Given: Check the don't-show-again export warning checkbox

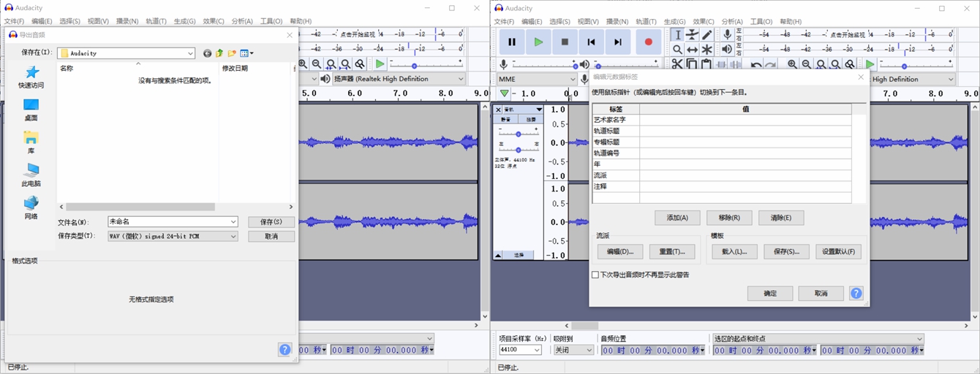Looking at the screenshot, I should (x=595, y=275).
